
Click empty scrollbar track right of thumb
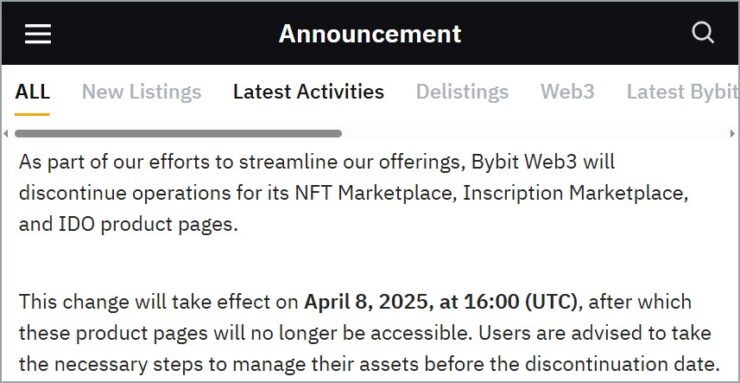pos(536,133)
